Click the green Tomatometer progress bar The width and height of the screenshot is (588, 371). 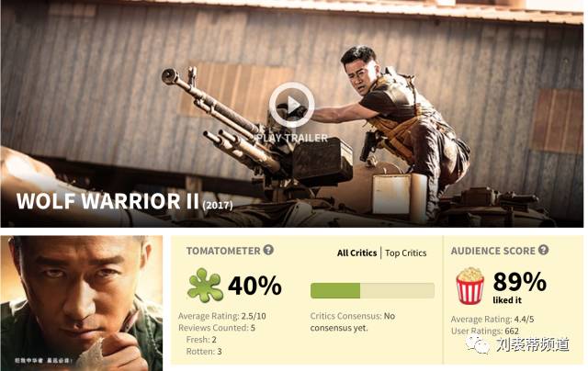372,290
